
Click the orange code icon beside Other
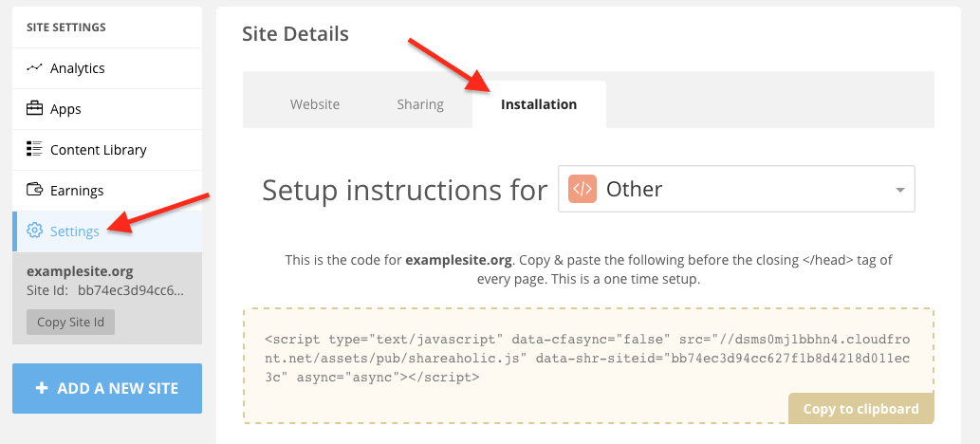[x=582, y=189]
